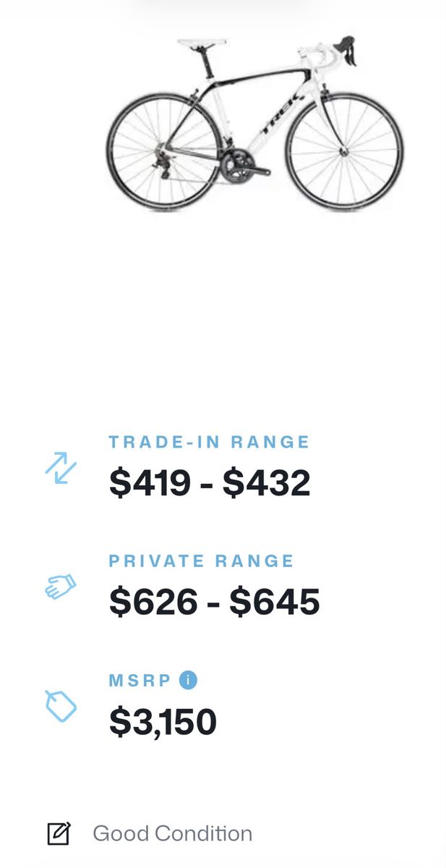Click the MSRP label text
Image resolution: width=446 pixels, height=868 pixels.
140,680
